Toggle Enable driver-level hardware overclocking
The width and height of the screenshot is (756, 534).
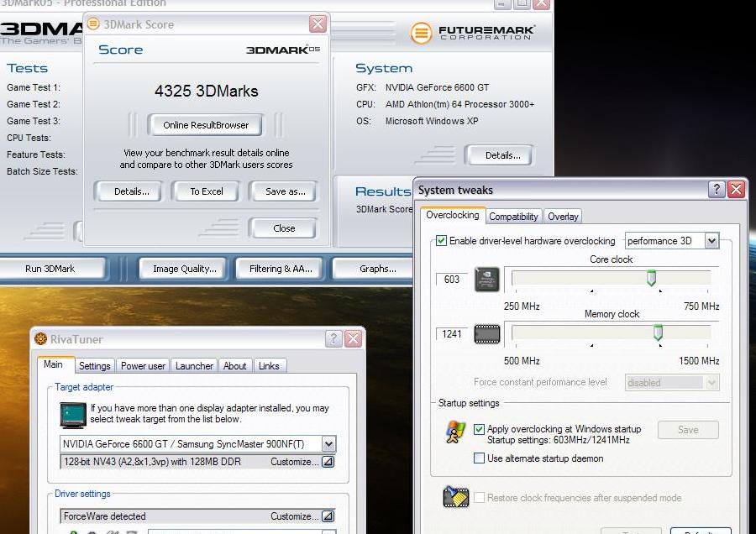441,240
